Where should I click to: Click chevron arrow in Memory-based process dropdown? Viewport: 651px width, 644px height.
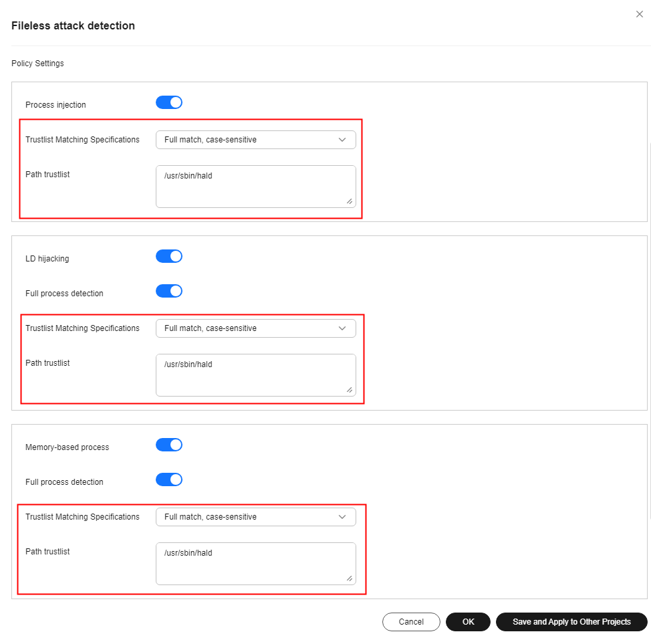[x=342, y=517]
